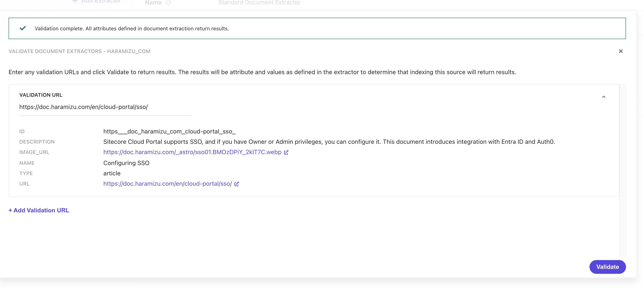The width and height of the screenshot is (644, 288).
Task: Click the external-link icon beside the webp image URL
Action: pos(286,152)
